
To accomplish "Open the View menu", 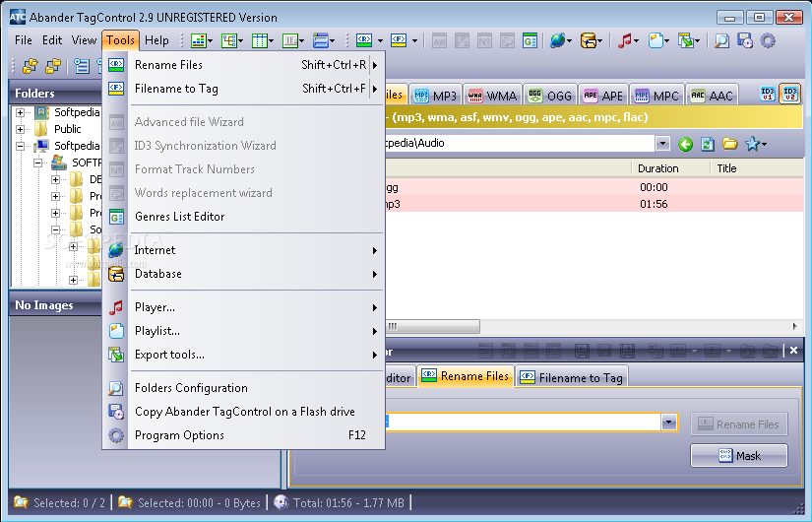I will pyautogui.click(x=84, y=40).
